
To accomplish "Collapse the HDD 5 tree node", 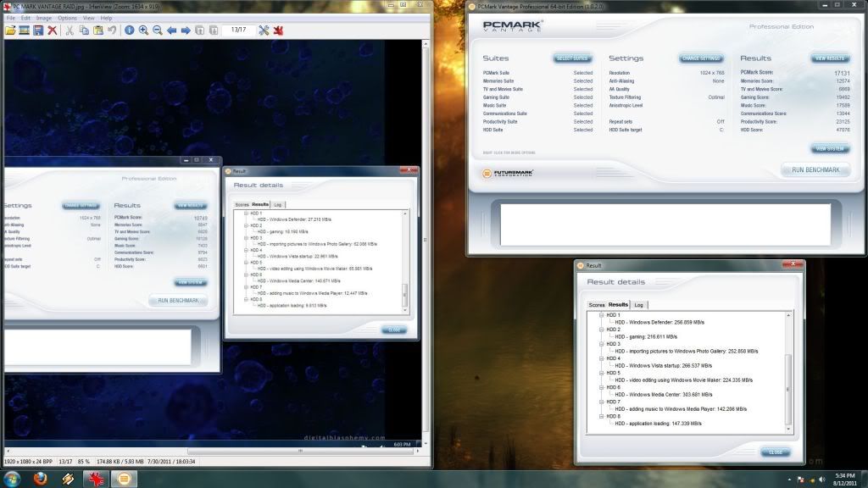I will [601, 373].
